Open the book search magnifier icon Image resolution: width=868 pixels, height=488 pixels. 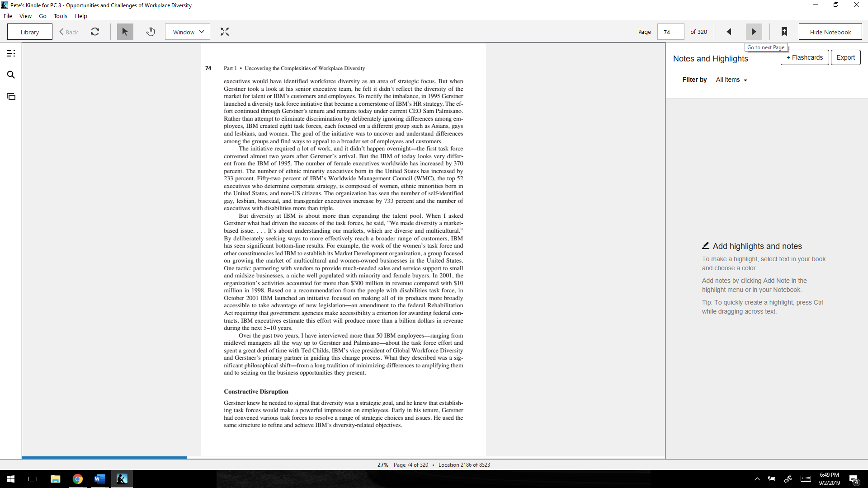[x=11, y=75]
